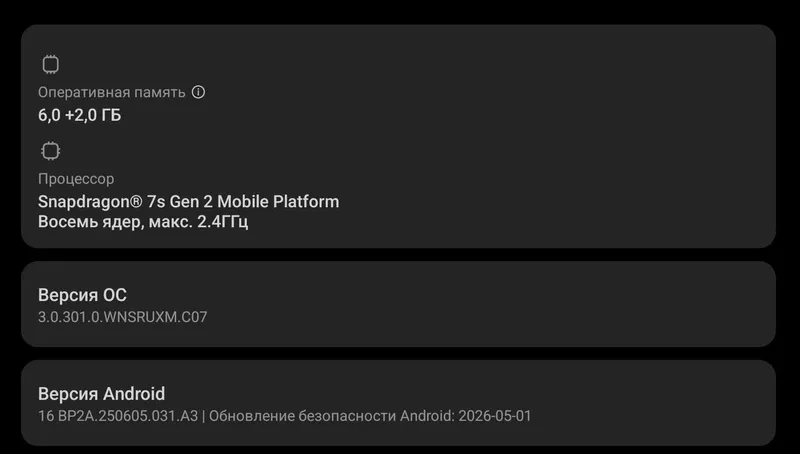Click the processor chip icon above Процессор
The height and width of the screenshot is (454, 800).
coord(50,151)
